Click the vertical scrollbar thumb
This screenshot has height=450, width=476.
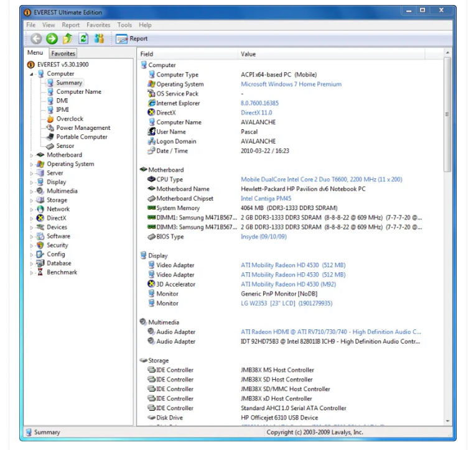pos(447,114)
